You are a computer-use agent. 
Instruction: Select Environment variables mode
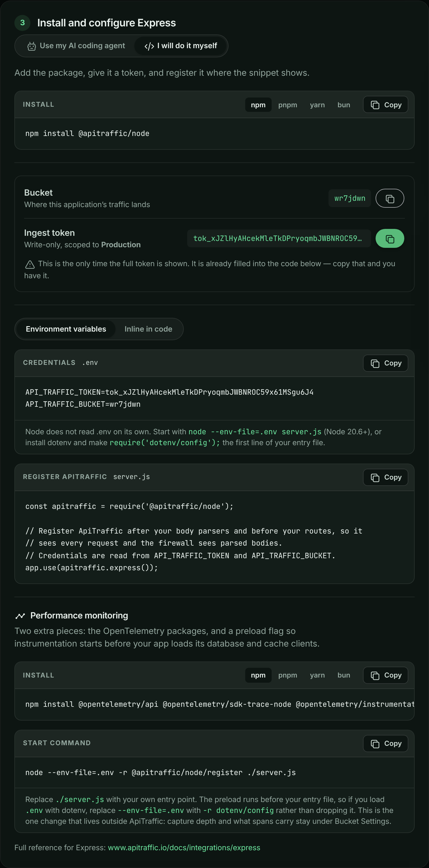click(x=66, y=329)
